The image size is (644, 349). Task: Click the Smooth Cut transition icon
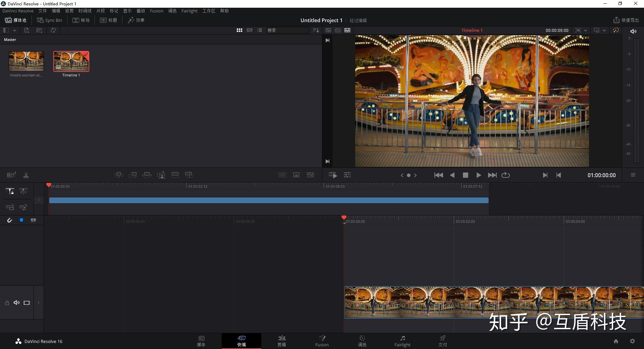(x=311, y=175)
